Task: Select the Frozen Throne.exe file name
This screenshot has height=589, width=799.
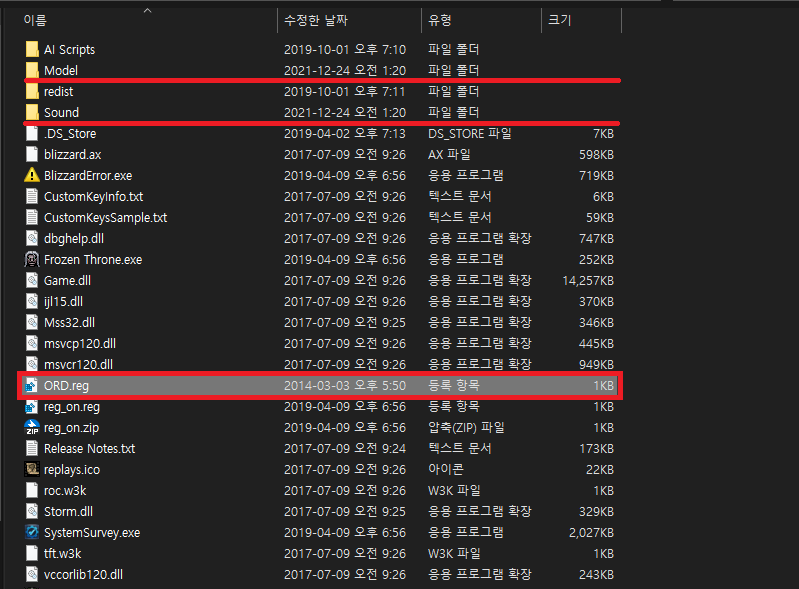Action: point(93,259)
